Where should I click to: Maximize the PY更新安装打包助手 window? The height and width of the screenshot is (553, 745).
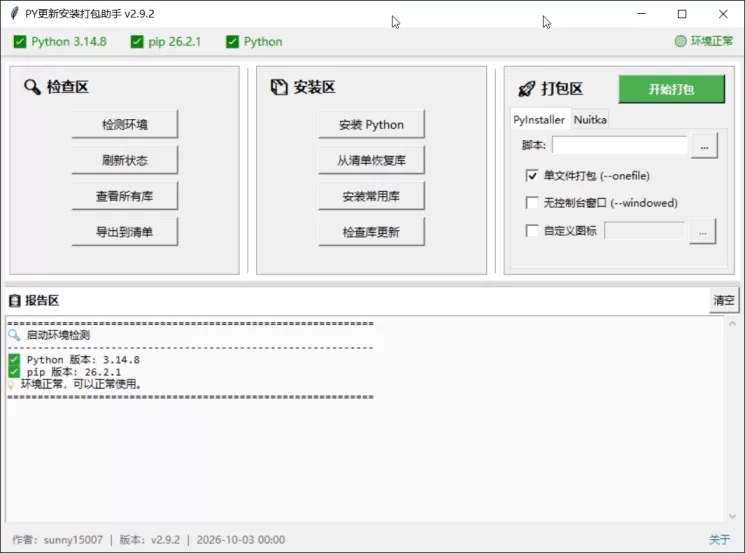click(682, 14)
